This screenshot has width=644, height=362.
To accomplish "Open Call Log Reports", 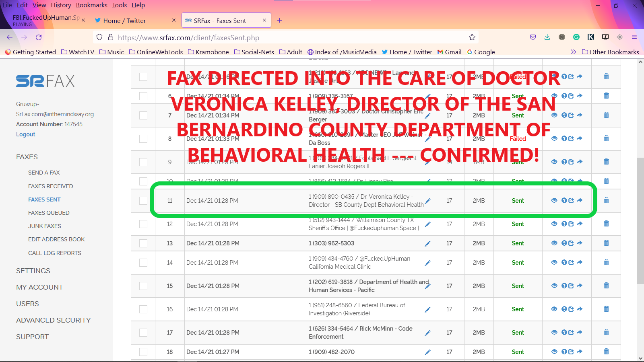I will click(55, 253).
